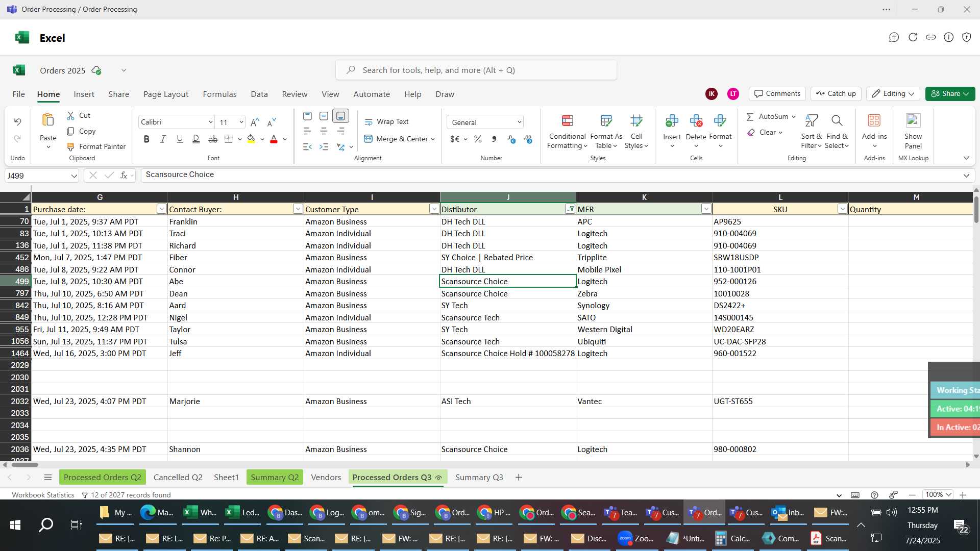Open the font size 11 dropdown
Image resolution: width=980 pixels, height=551 pixels.
coord(241,122)
